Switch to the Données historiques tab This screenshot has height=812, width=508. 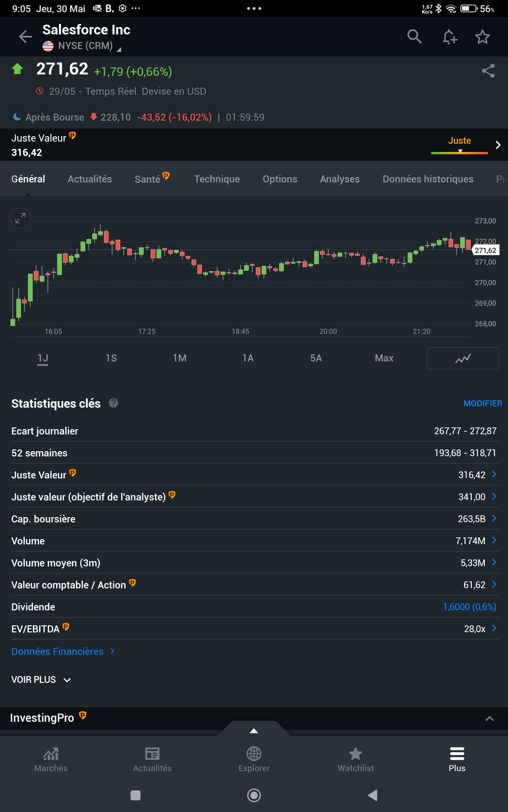428,179
